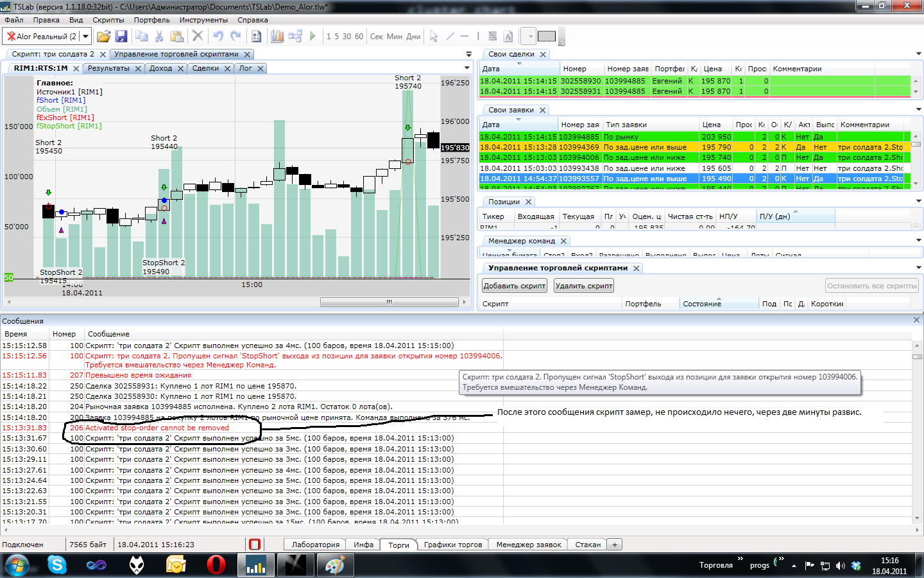Screen dimensions: 924x578
Task: Save the workspace with the floppy disk icon
Action: click(x=121, y=37)
